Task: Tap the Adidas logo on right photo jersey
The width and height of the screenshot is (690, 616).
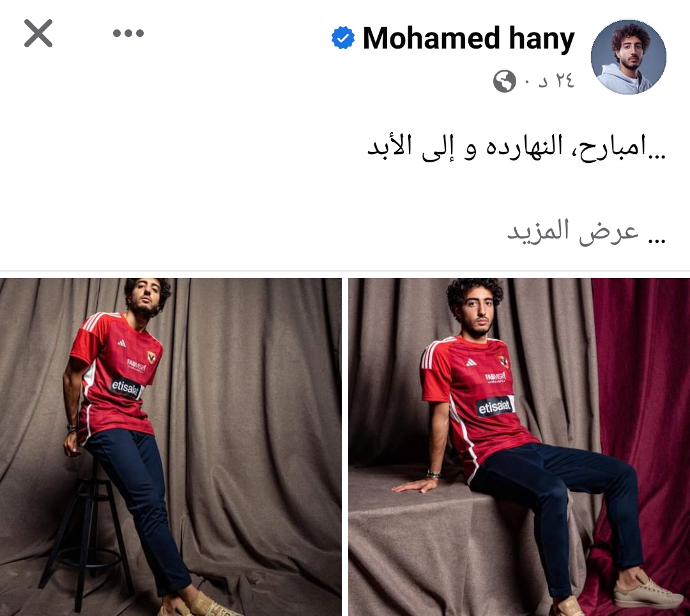Action: pos(471,362)
